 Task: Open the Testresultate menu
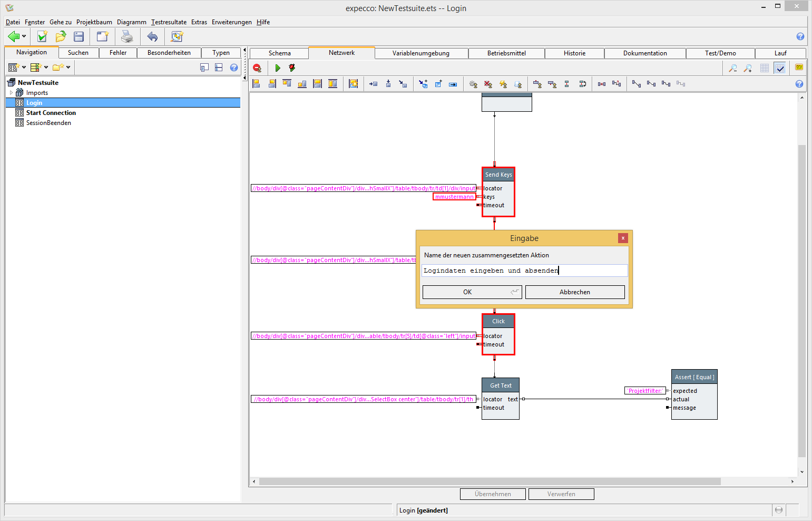[169, 22]
